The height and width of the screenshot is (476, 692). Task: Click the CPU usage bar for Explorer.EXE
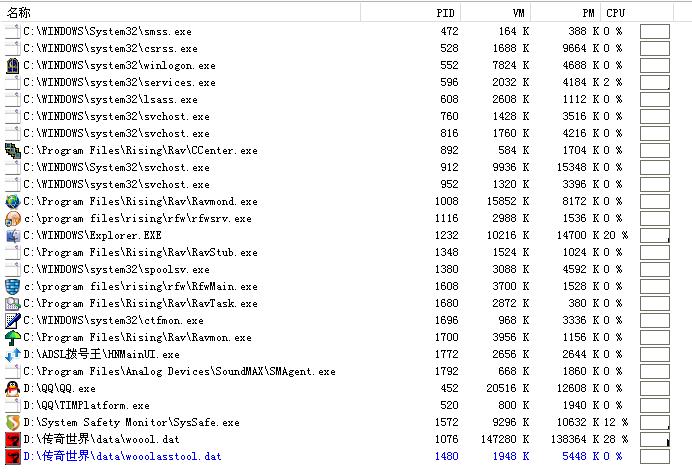[654, 236]
